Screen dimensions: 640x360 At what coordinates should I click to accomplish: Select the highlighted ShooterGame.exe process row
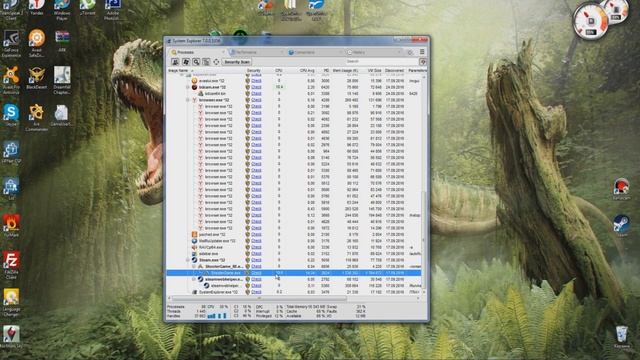294,273
